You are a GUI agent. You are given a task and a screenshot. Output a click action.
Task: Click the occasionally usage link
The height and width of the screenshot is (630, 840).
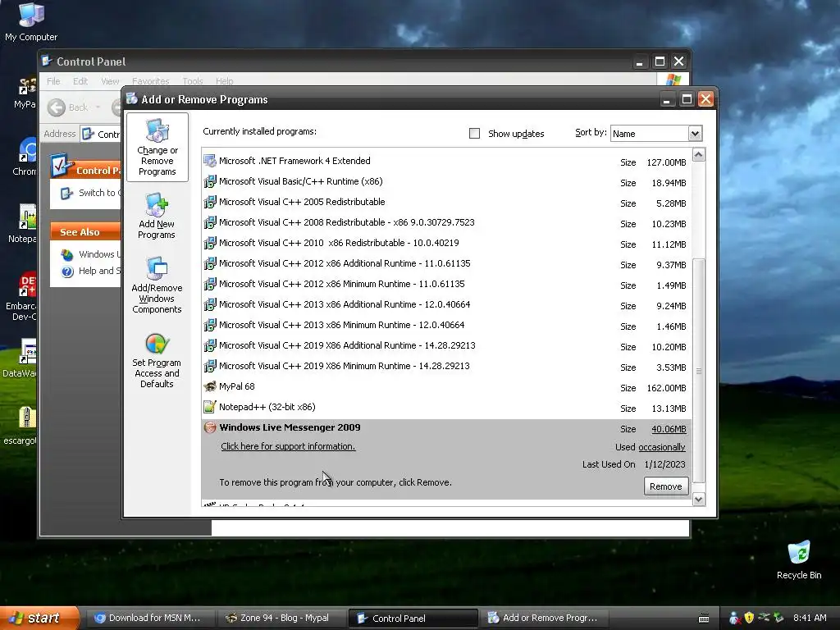[662, 447]
